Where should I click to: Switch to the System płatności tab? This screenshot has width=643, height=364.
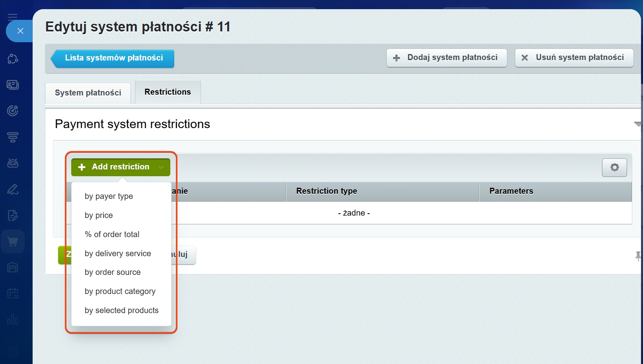tap(88, 93)
